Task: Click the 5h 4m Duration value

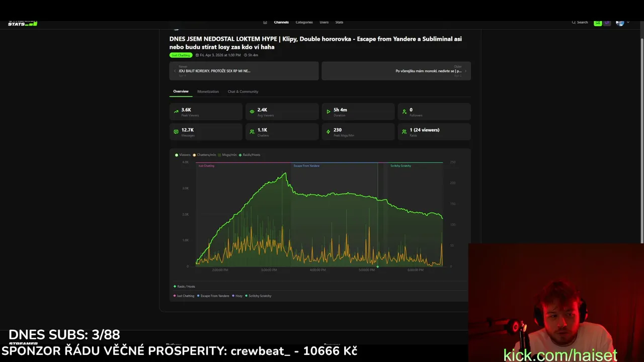Action: (340, 110)
